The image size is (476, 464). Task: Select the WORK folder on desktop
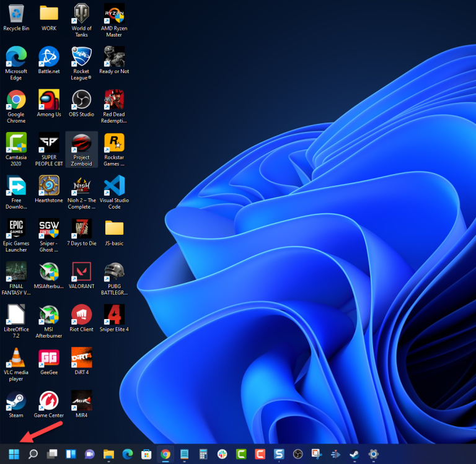pos(49,17)
